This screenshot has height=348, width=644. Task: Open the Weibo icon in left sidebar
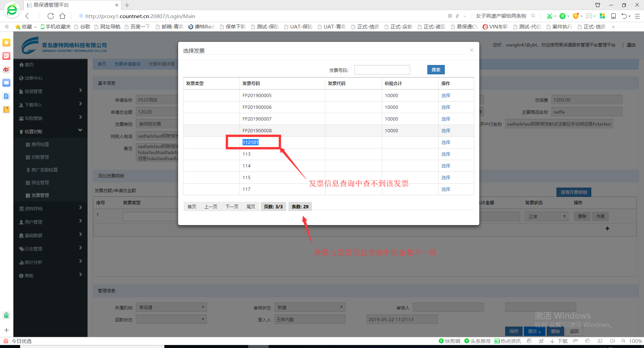(6, 69)
